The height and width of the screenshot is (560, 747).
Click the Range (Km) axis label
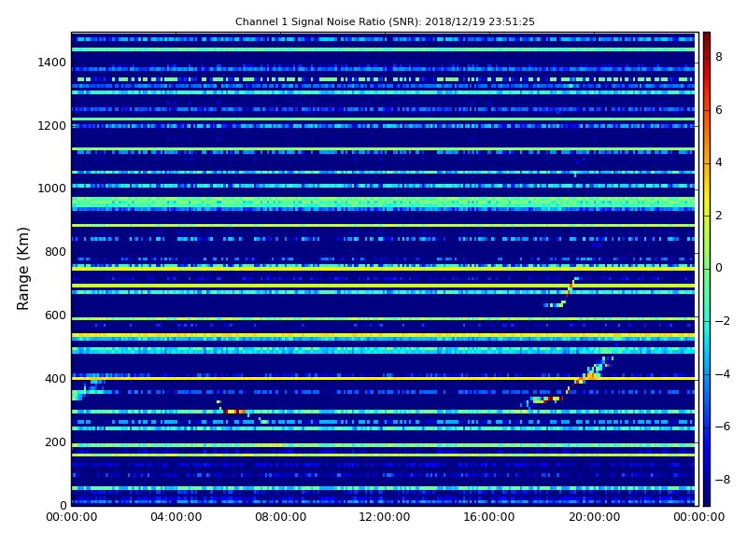tap(22, 269)
